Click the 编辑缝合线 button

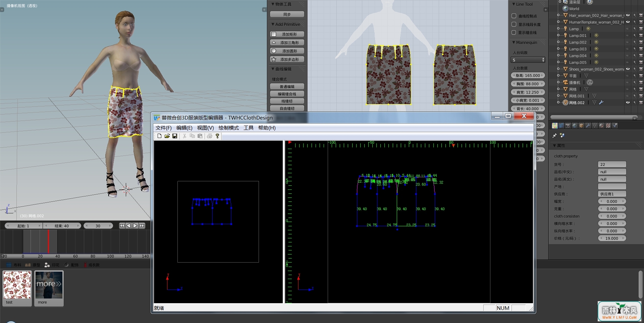pyautogui.click(x=287, y=94)
